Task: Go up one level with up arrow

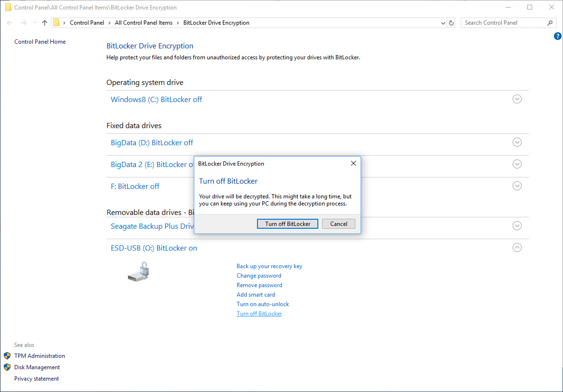Action: [45, 23]
